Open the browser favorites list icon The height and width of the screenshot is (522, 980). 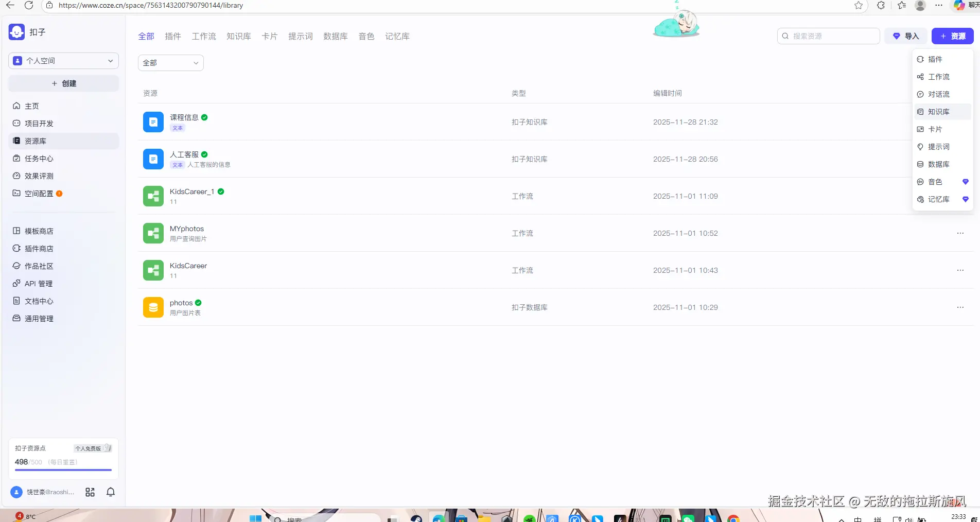[x=902, y=5]
